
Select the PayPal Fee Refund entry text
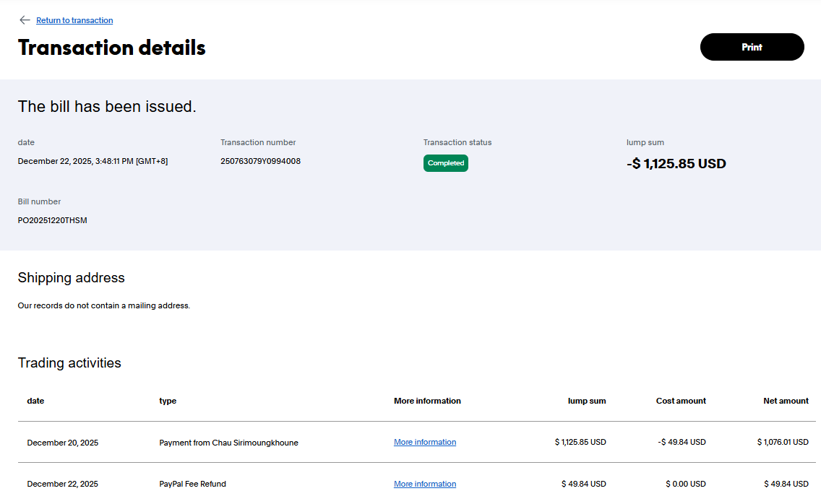pyautogui.click(x=190, y=484)
